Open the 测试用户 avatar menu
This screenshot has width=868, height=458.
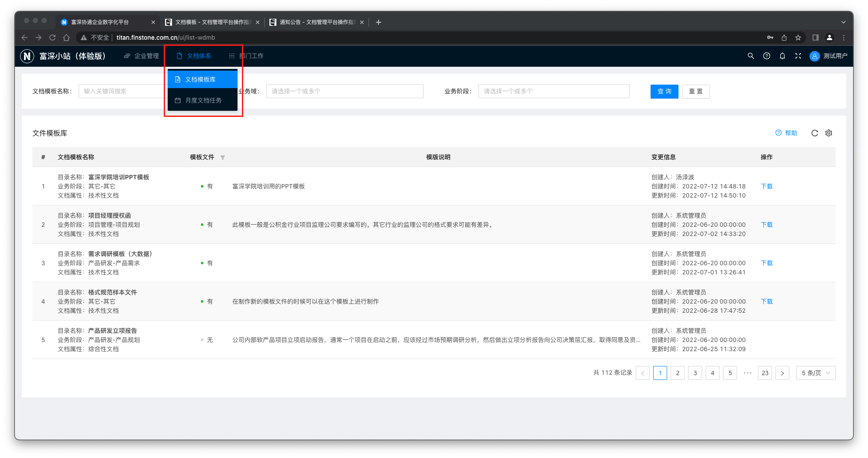828,56
